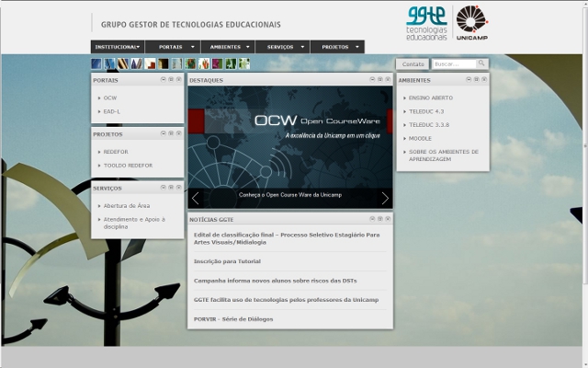The image size is (588, 368).
Task: Collapse the Notícias GGTE panel
Action: tap(372, 219)
